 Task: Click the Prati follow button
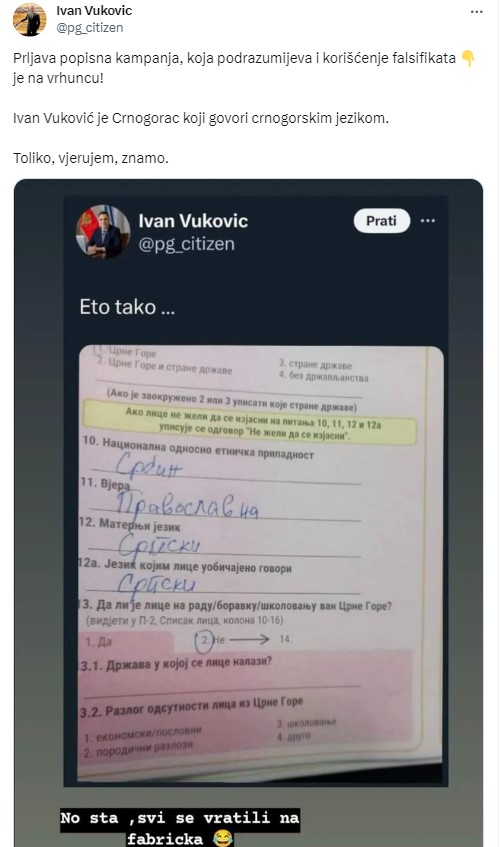coord(381,221)
